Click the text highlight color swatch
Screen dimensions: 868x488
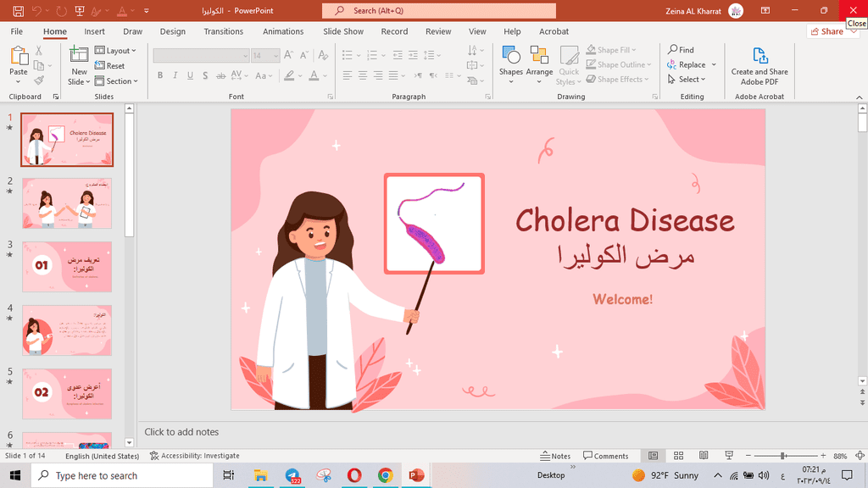289,75
